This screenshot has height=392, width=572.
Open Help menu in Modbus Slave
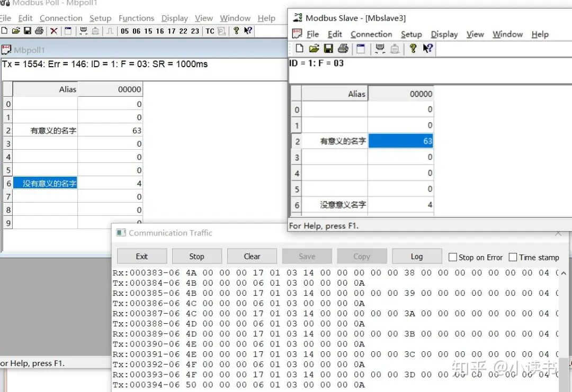[x=540, y=34]
